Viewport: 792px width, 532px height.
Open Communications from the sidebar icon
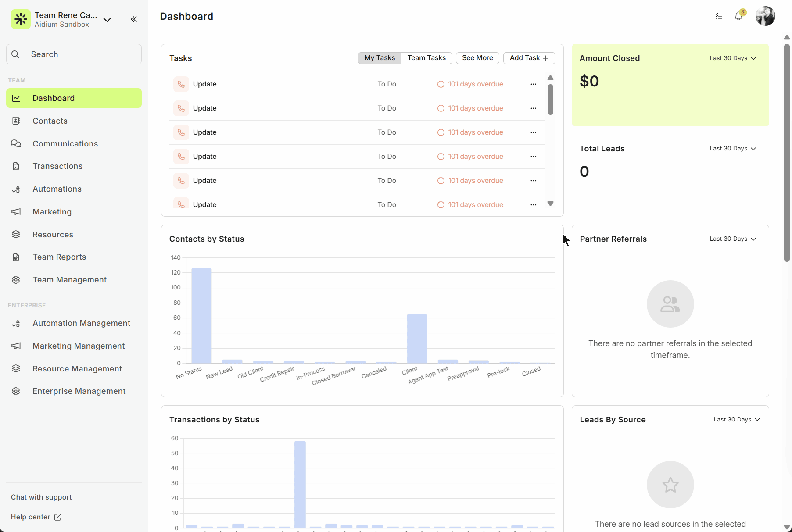pos(16,143)
